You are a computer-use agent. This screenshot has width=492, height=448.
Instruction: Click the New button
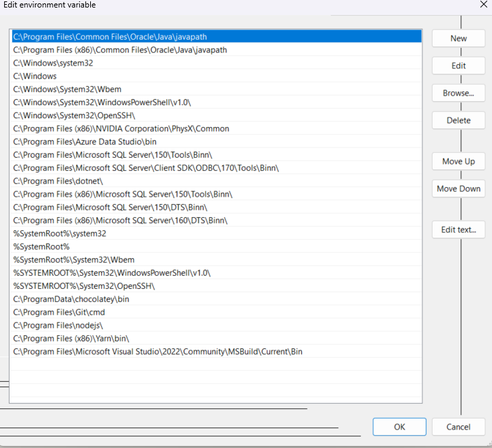459,38
